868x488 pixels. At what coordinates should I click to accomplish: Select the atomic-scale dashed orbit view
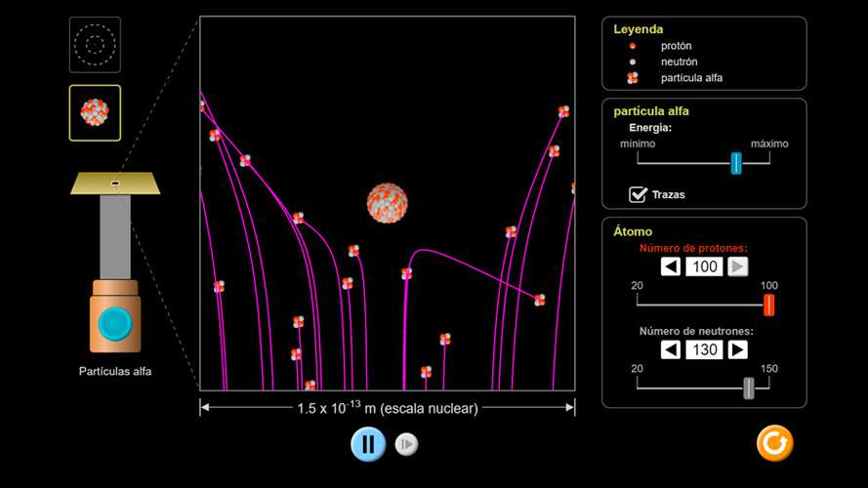click(x=95, y=45)
